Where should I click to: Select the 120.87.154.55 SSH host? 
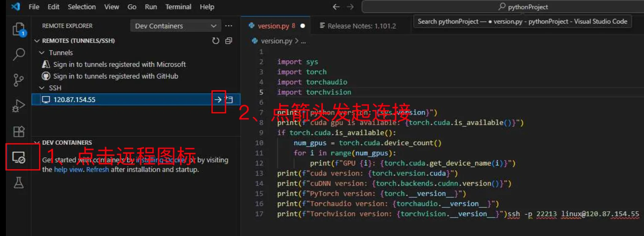(136, 100)
